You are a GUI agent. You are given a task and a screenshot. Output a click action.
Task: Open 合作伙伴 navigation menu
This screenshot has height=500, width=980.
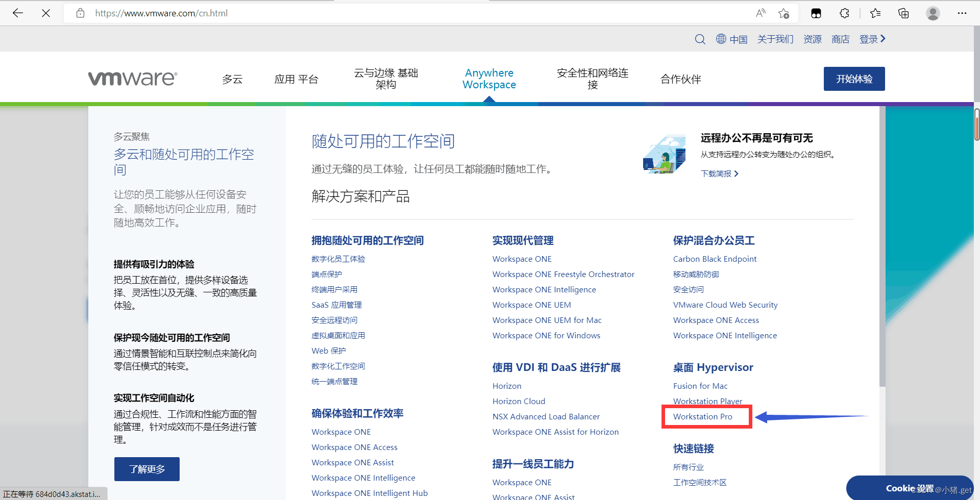[x=681, y=79]
